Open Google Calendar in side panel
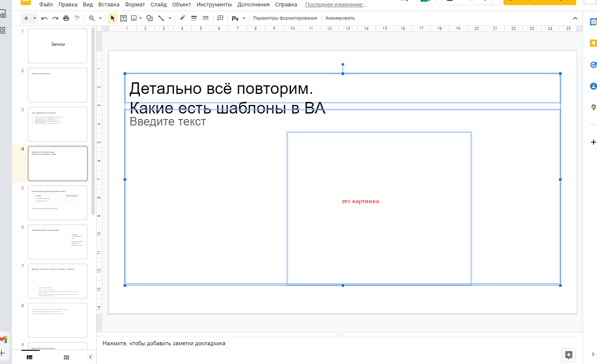The width and height of the screenshot is (597, 364). click(x=593, y=22)
